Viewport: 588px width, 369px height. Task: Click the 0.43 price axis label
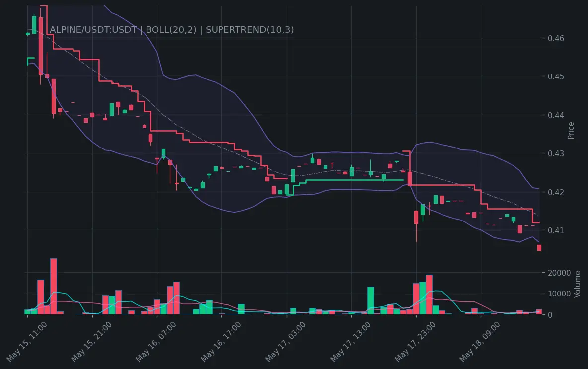click(556, 153)
